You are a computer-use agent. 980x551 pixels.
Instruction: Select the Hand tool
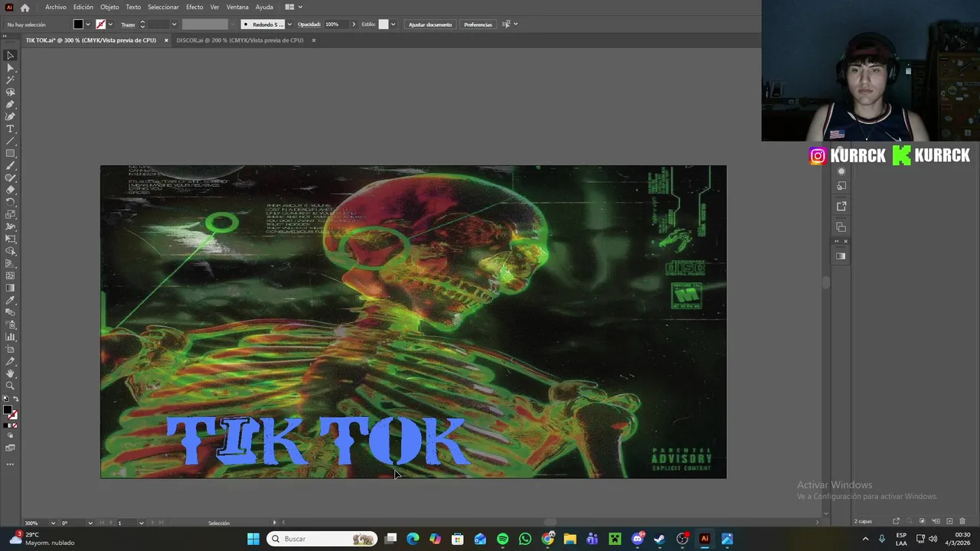(x=10, y=373)
